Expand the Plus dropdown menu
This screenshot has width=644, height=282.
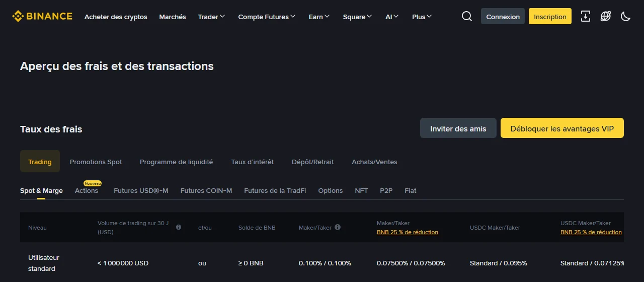[x=422, y=17]
